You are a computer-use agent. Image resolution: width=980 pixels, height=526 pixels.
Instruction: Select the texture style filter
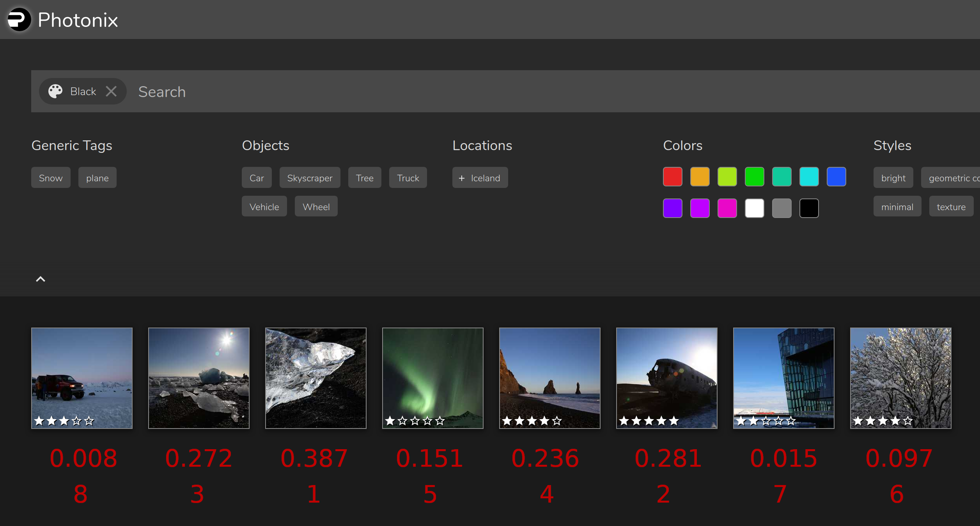(x=951, y=206)
